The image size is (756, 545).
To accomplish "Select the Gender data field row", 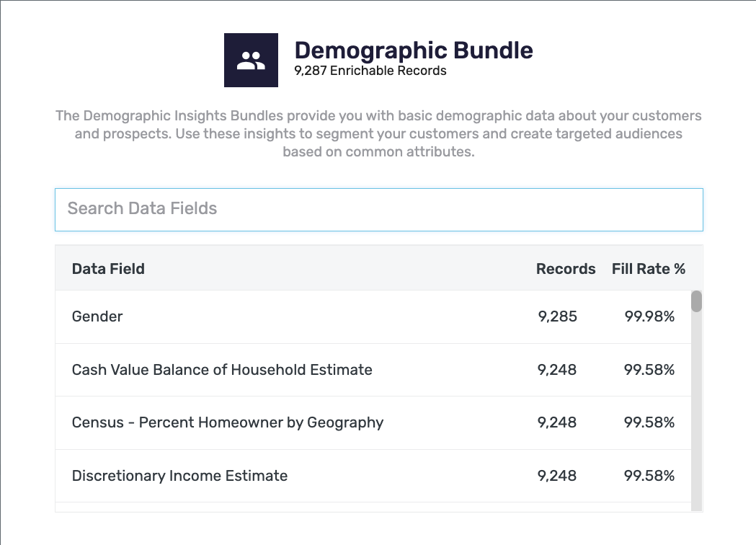I will (373, 317).
